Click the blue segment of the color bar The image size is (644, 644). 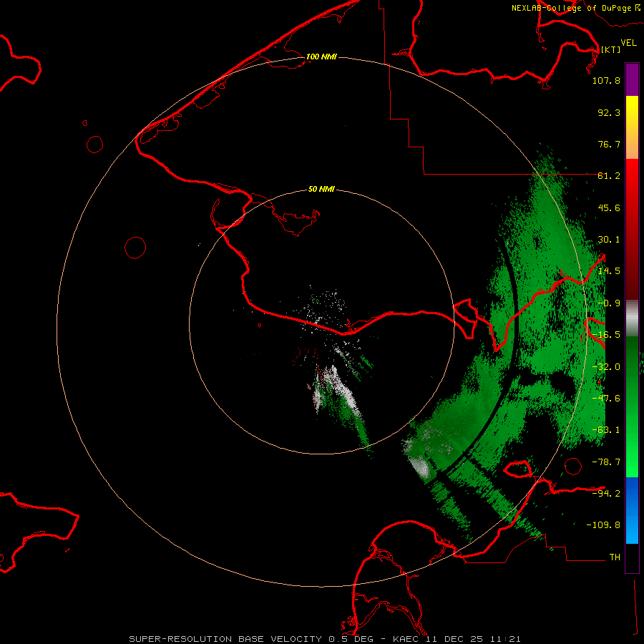click(x=632, y=510)
